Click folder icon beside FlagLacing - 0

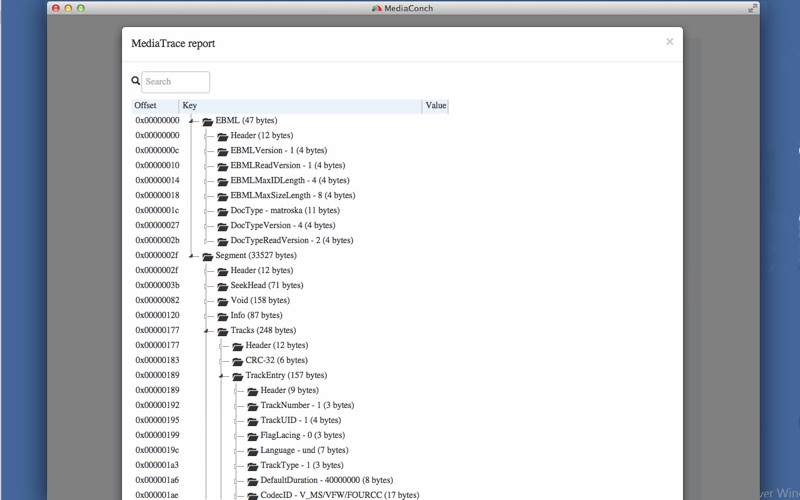253,436
